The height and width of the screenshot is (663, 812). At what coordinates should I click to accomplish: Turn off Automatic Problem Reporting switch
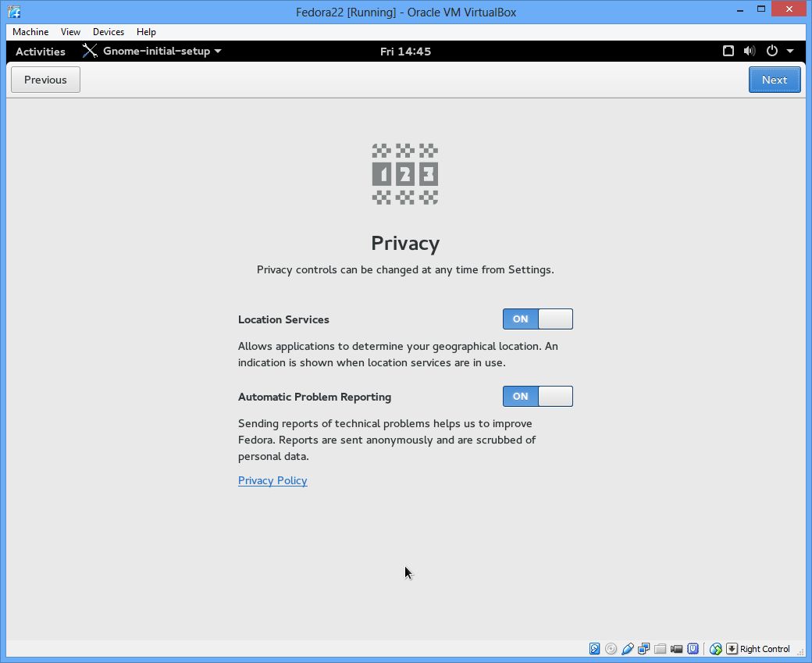coord(537,396)
